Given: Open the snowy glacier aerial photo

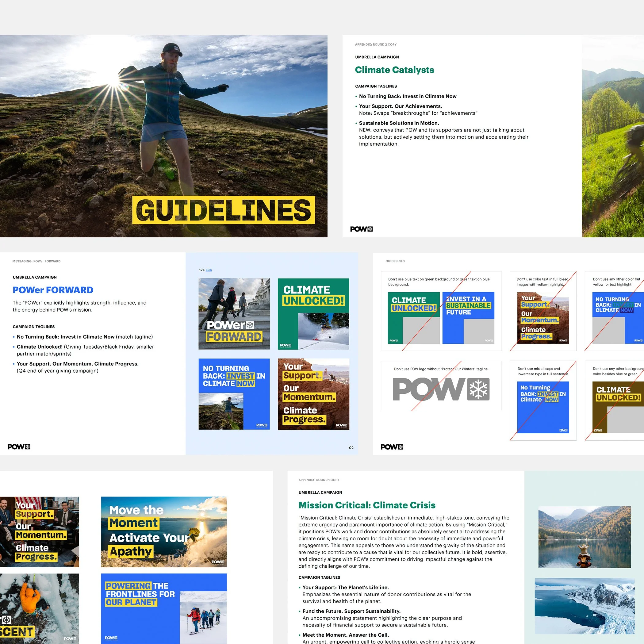Looking at the screenshot, I should pos(585,606).
